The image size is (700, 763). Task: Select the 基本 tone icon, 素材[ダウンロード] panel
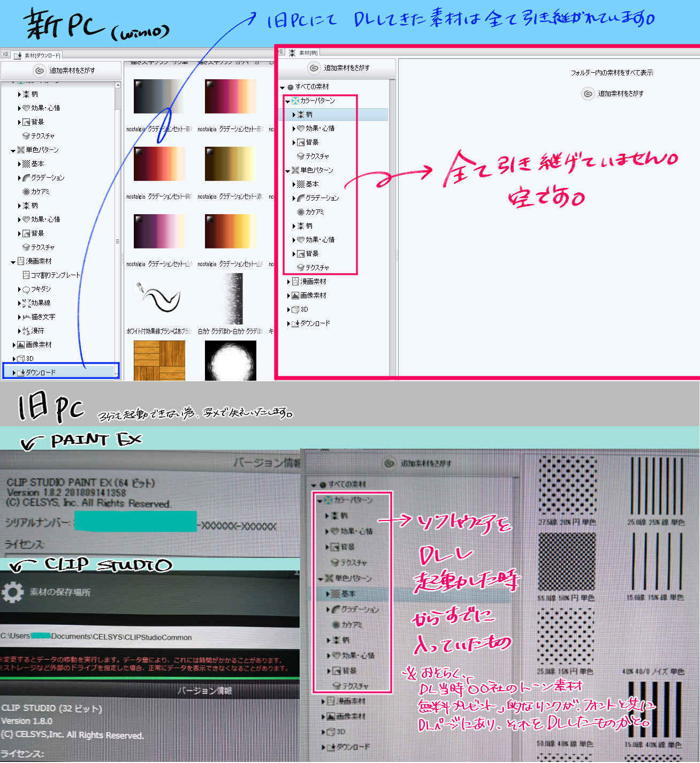(x=26, y=164)
